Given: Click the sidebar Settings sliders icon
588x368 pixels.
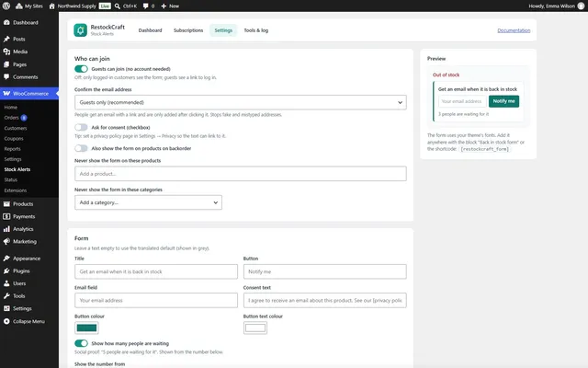Looking at the screenshot, I should [6, 309].
